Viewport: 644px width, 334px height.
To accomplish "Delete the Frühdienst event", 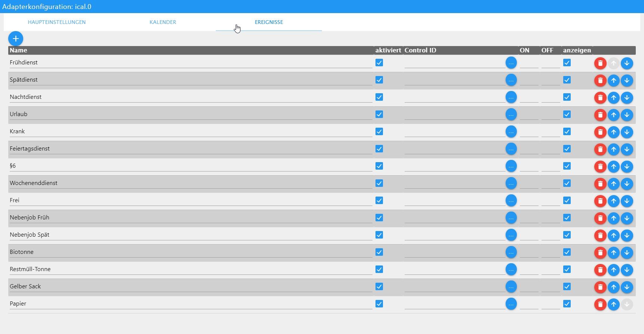I will point(600,63).
